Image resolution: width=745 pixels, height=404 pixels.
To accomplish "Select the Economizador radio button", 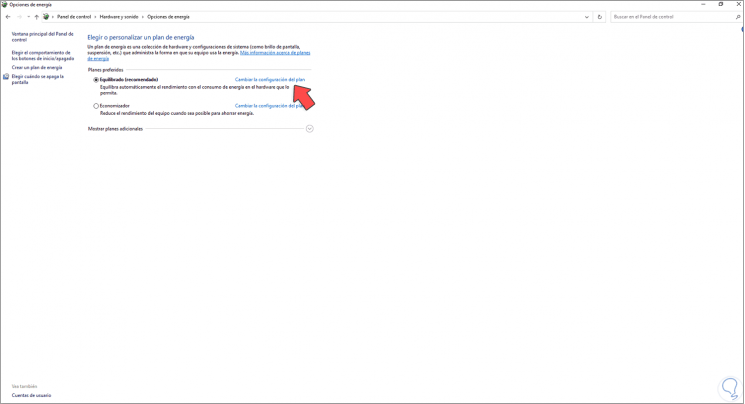I will coord(96,106).
